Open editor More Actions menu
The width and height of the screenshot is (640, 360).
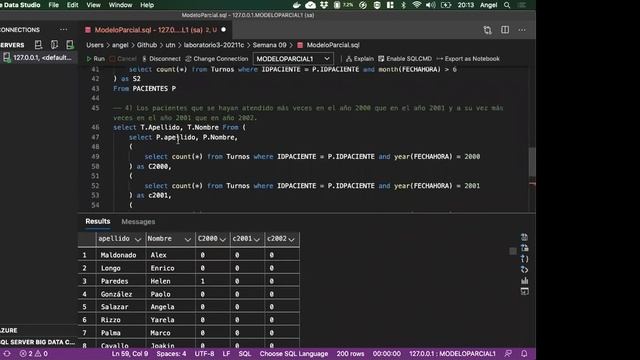(x=522, y=30)
